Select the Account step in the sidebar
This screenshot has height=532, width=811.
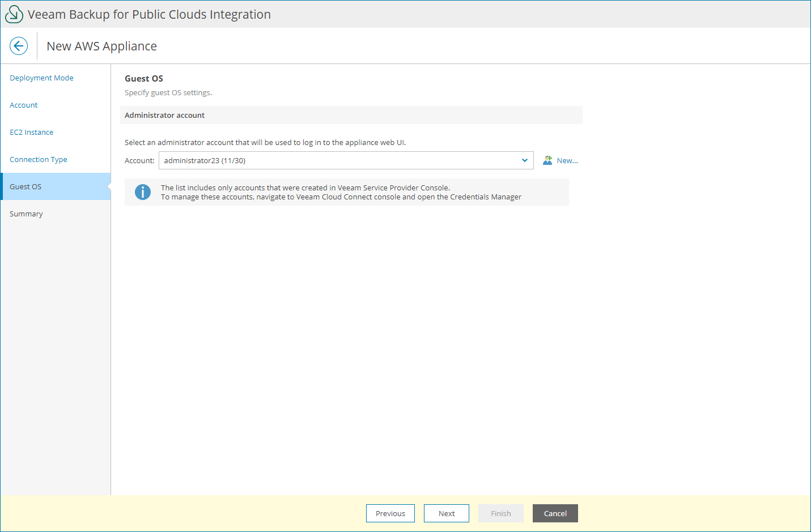23,105
